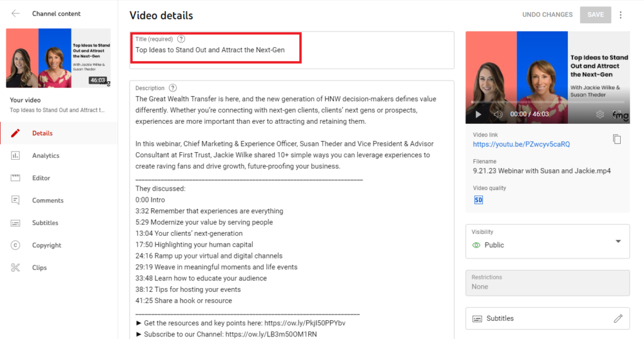
Task: Click the back arrow beside Channel content
Action: click(16, 14)
